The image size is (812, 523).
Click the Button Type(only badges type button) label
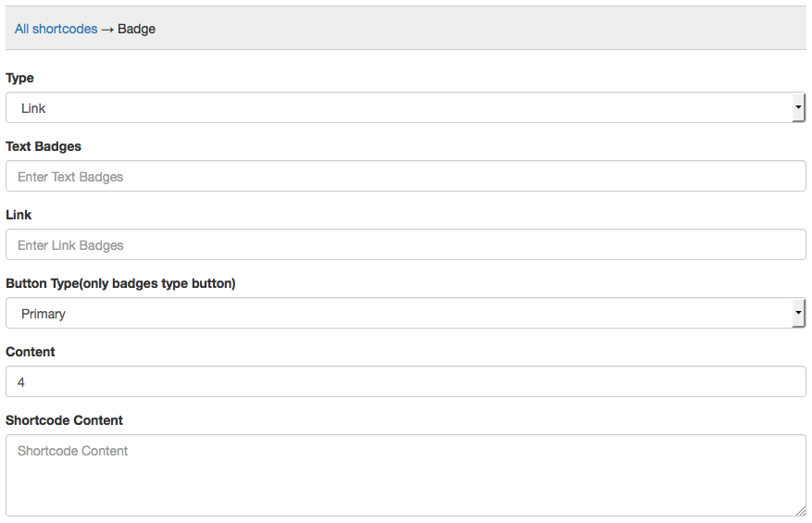(x=120, y=283)
